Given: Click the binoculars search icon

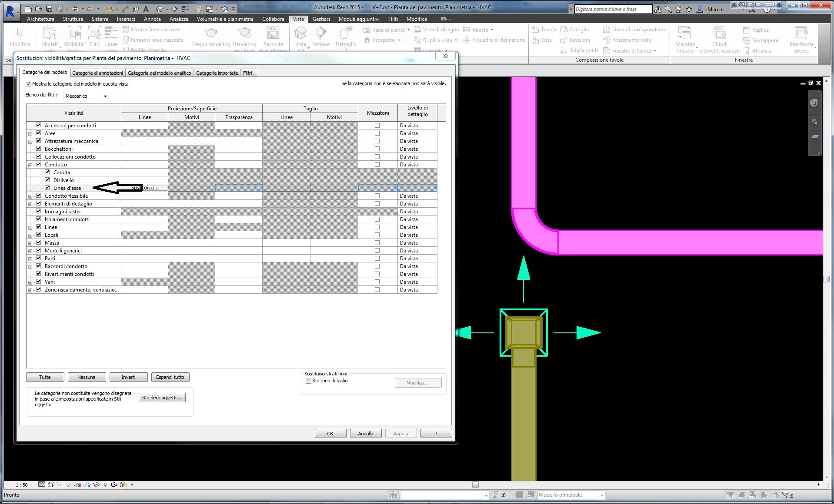Looking at the screenshot, I should (658, 9).
